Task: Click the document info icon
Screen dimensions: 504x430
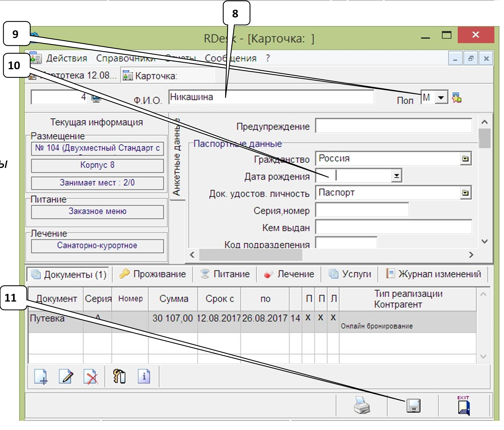Action: click(144, 376)
